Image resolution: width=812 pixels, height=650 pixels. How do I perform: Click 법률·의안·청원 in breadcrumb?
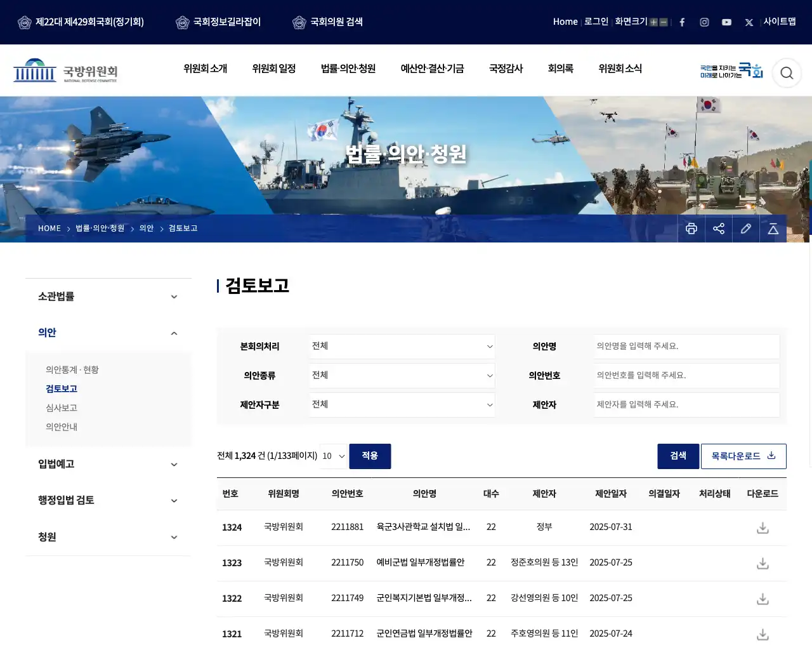tap(100, 229)
